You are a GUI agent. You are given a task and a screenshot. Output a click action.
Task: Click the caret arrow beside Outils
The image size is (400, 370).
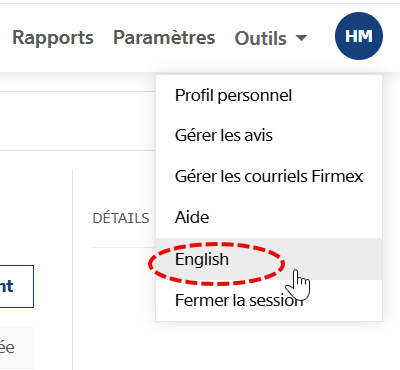301,38
